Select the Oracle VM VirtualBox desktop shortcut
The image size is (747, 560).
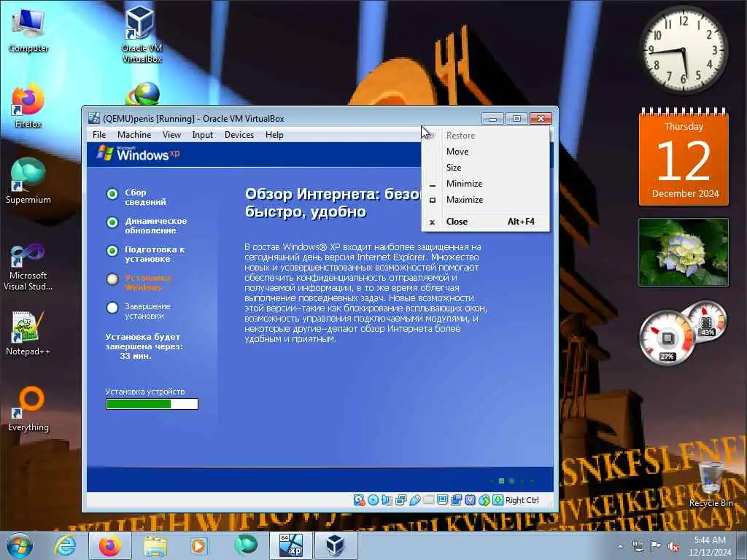click(142, 34)
